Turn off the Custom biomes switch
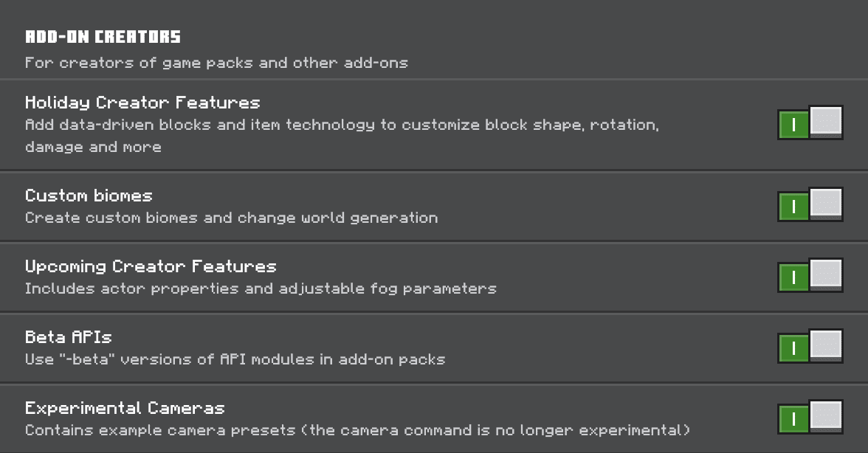 810,204
